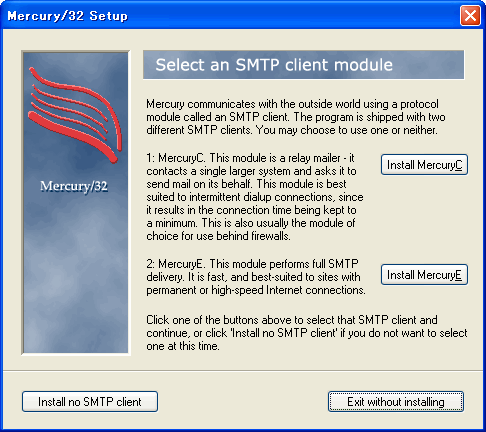Click the white Mercury/32 text under logo
Viewport: 486px width, 432px height.
74,186
